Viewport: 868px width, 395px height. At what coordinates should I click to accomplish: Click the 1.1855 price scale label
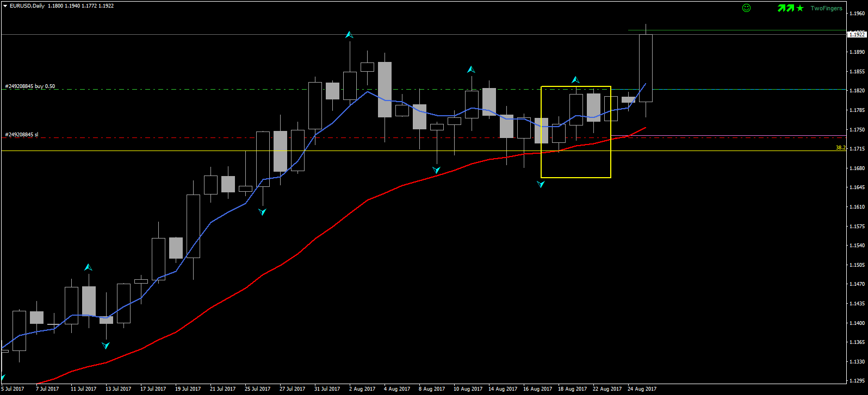(x=857, y=72)
